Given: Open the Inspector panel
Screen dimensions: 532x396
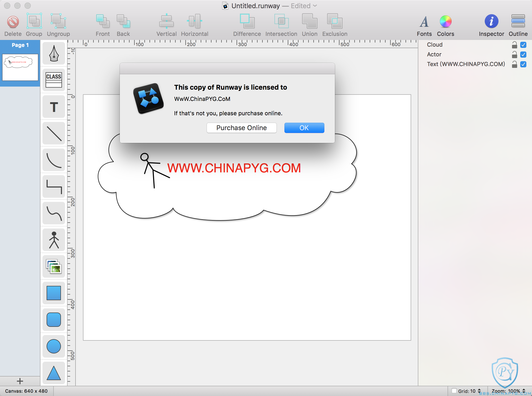Looking at the screenshot, I should [491, 21].
